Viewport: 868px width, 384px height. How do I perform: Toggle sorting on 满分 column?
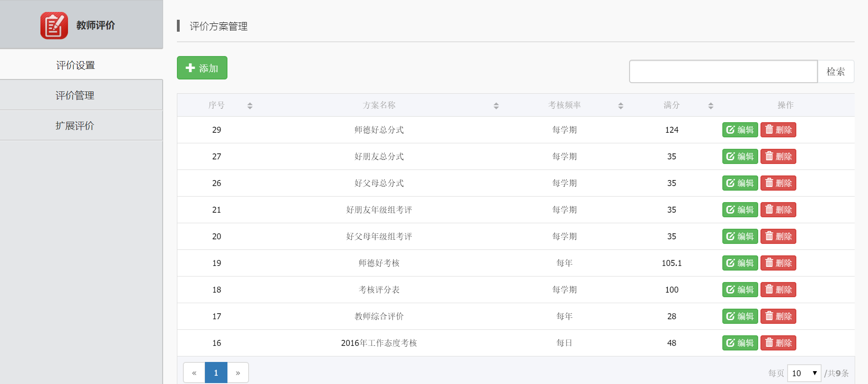(710, 106)
